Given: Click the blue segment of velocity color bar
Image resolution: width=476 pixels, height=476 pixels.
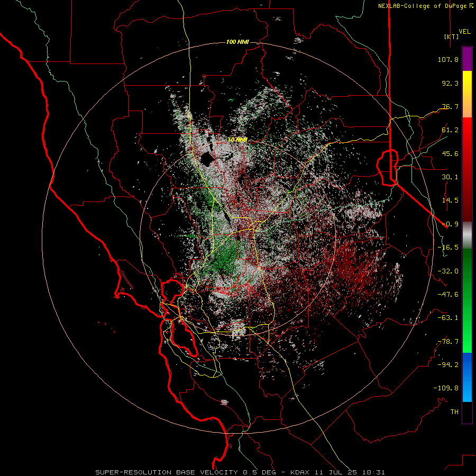Looking at the screenshot, I should [x=467, y=377].
